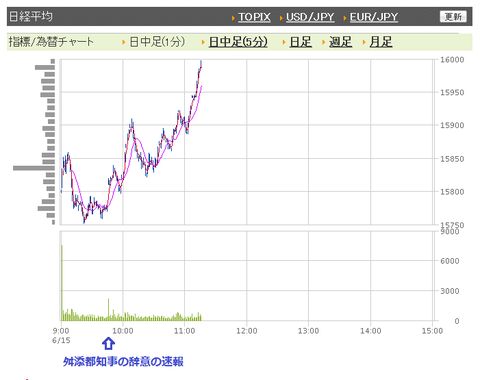Click the 15800 price axis label
The height and width of the screenshot is (380, 480).
[x=452, y=192]
